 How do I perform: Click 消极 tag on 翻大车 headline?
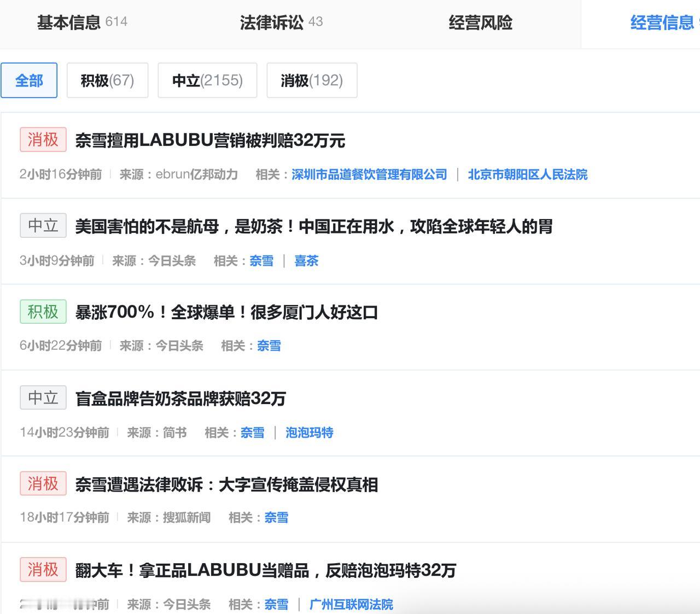click(x=43, y=569)
